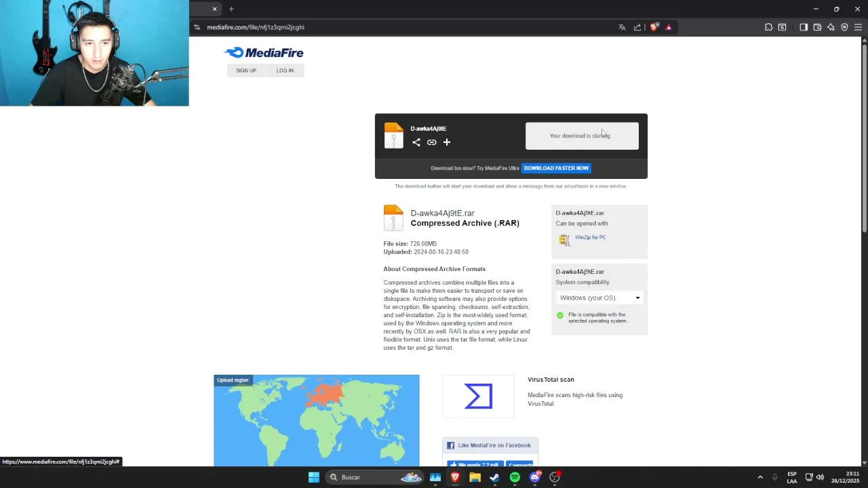Image resolution: width=868 pixels, height=488 pixels.
Task: Open the WinZip for PC link
Action: point(591,237)
